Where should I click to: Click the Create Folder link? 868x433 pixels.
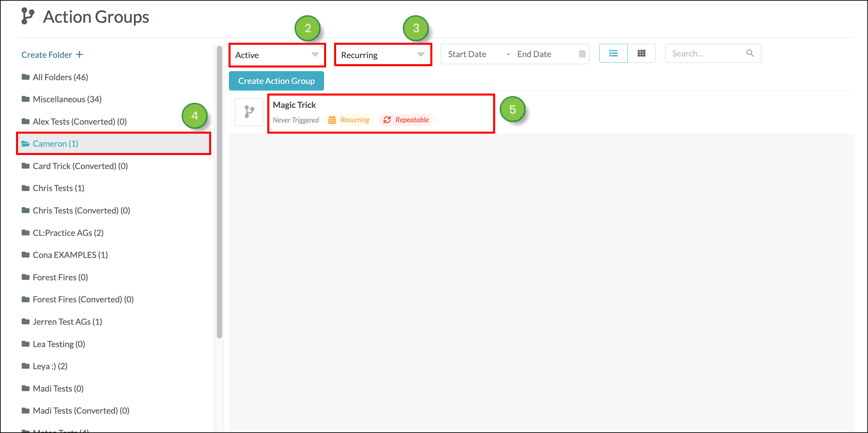(52, 54)
